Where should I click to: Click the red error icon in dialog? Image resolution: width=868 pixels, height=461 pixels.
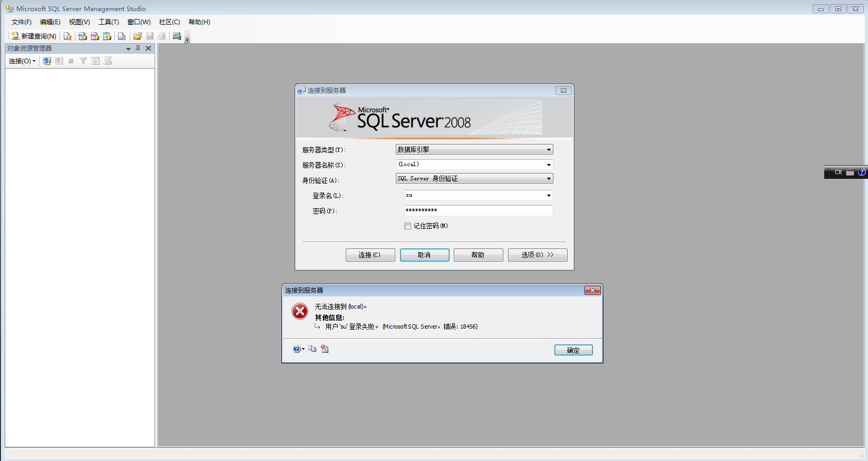[x=300, y=311]
